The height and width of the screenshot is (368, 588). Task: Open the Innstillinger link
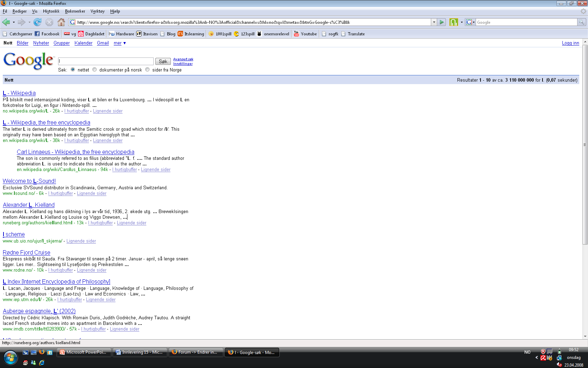(183, 64)
